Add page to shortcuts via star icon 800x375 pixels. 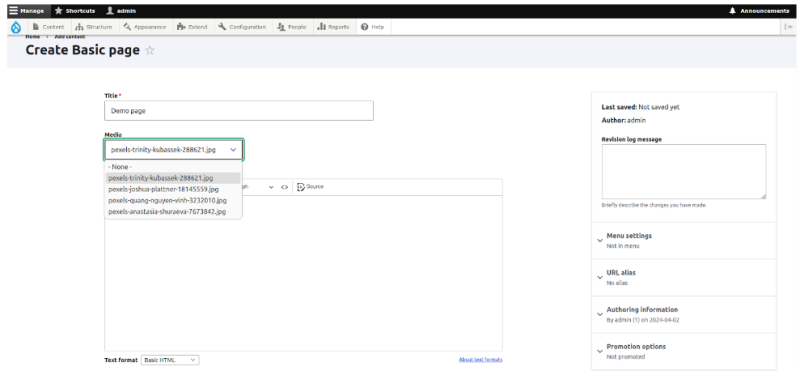point(150,51)
